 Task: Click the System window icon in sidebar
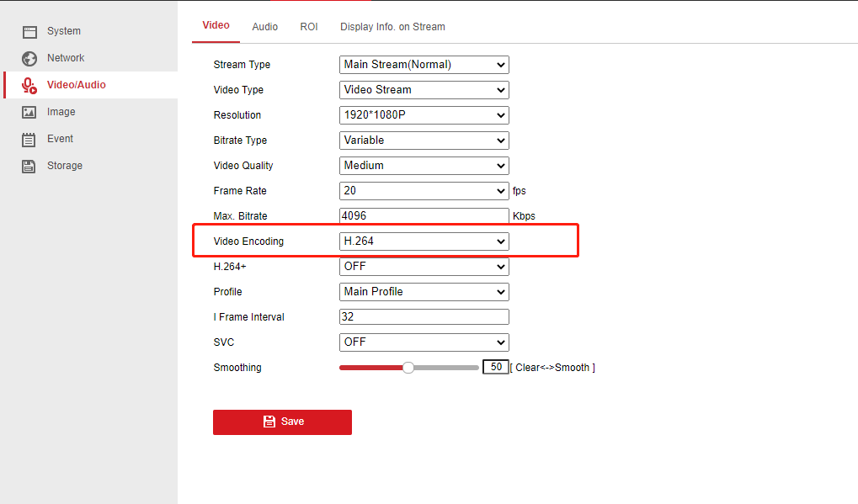29,32
